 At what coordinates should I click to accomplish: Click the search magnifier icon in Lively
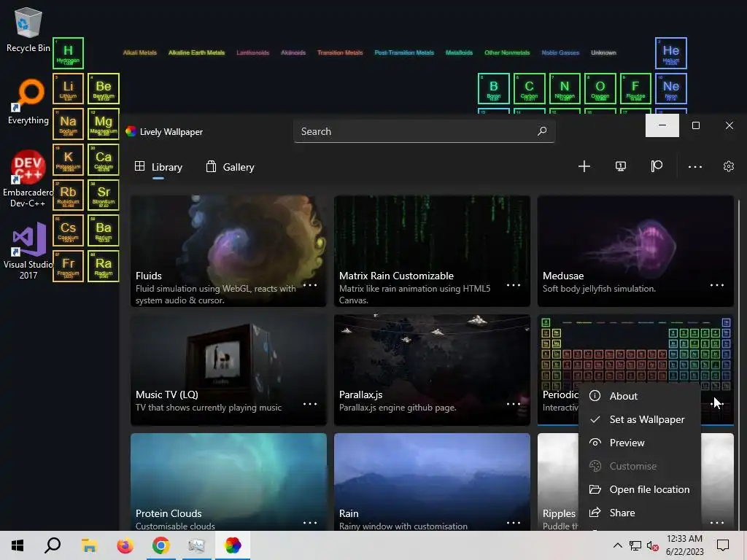[542, 131]
